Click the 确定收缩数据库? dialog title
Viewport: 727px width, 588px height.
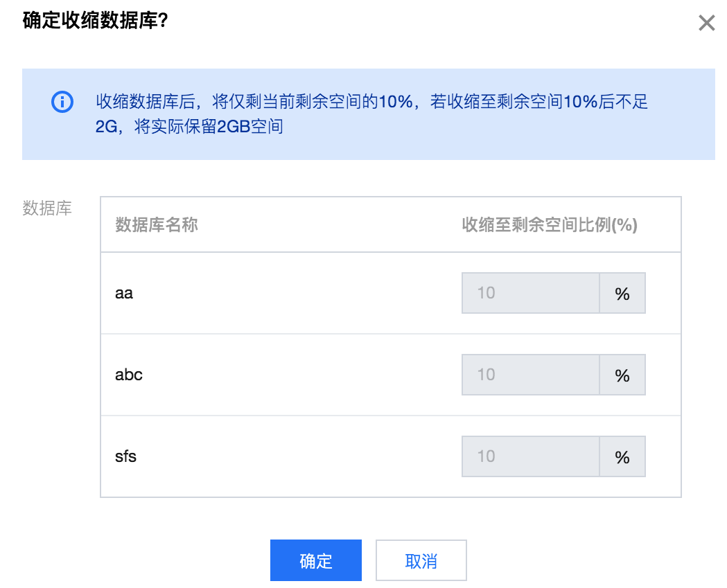[x=95, y=21]
